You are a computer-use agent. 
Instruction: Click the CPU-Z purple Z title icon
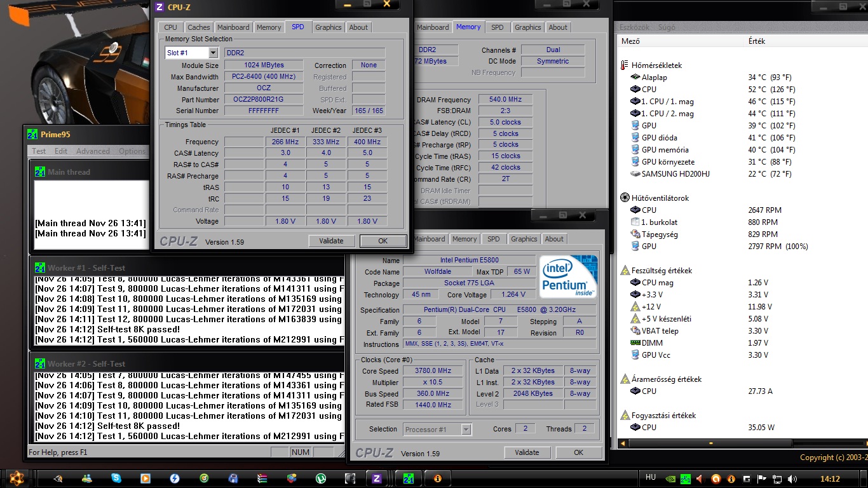point(159,7)
